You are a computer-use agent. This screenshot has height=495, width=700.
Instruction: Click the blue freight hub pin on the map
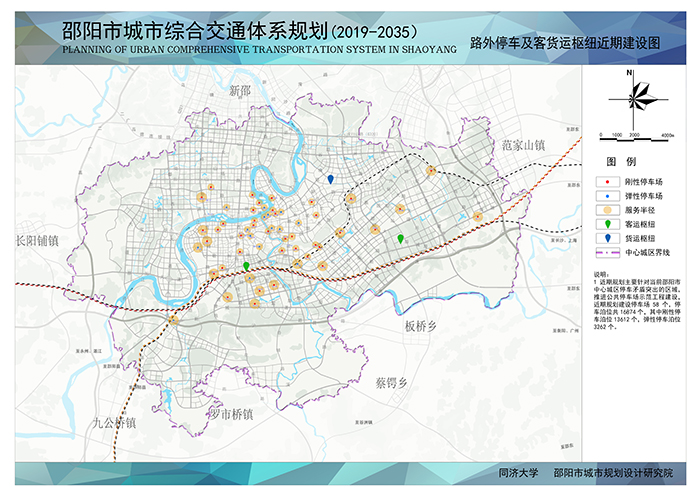[x=331, y=178]
